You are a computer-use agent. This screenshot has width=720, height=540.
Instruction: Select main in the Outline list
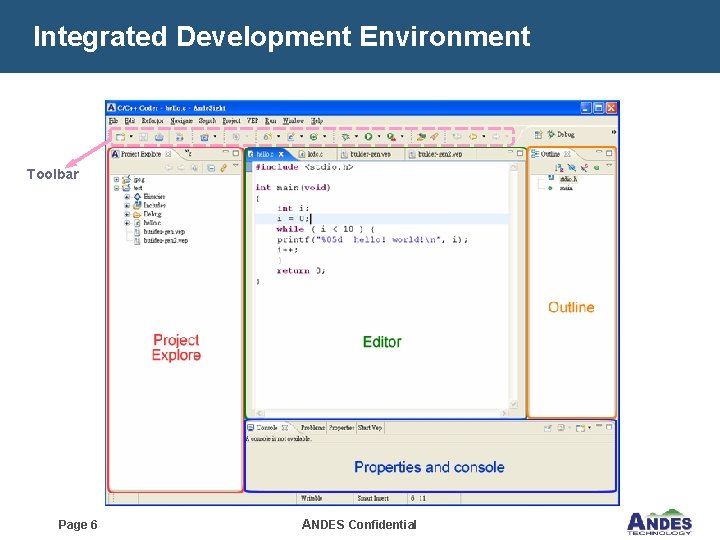(x=566, y=188)
